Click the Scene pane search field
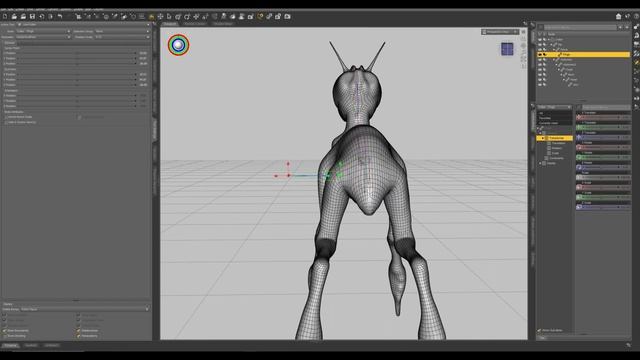This screenshot has width=640, height=360. (580, 27)
